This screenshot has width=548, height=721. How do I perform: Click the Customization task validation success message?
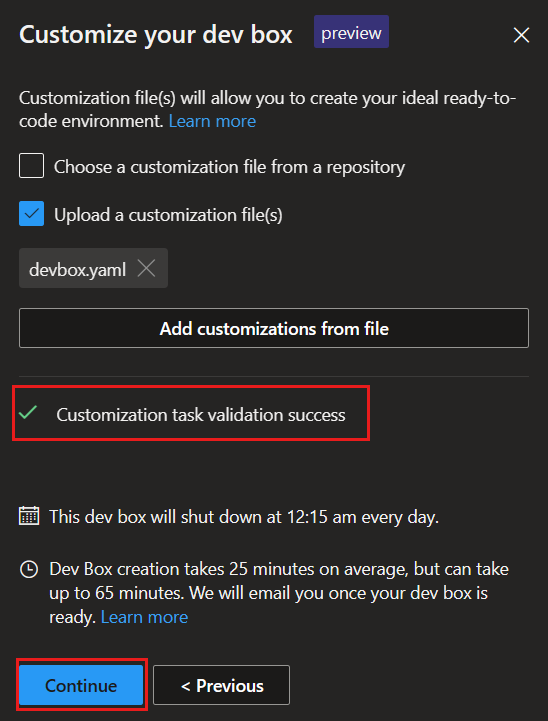point(201,415)
